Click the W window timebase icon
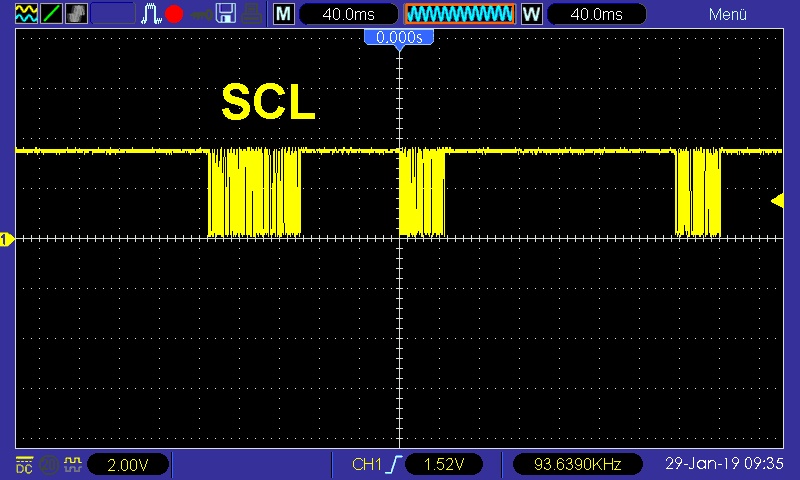 click(532, 14)
